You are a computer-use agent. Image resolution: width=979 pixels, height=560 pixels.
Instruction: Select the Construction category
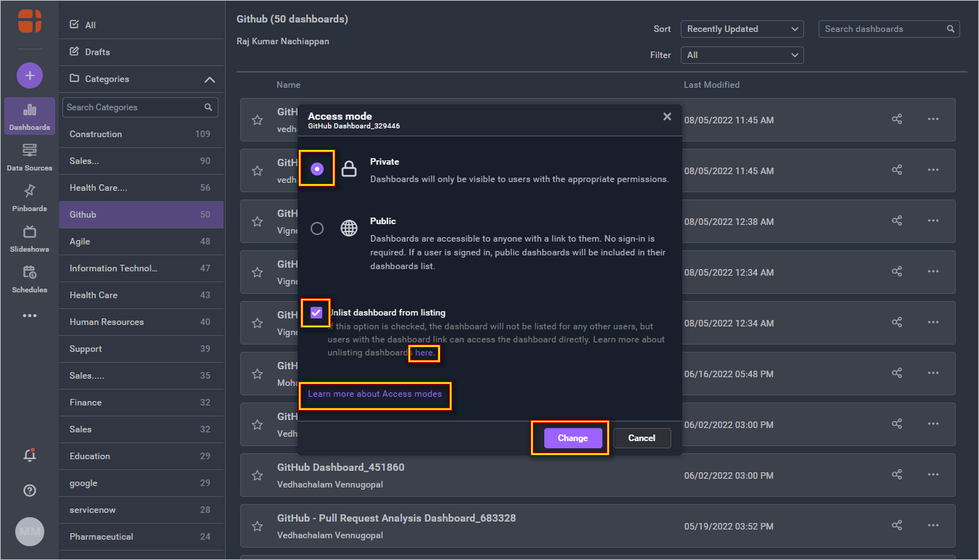pyautogui.click(x=96, y=134)
